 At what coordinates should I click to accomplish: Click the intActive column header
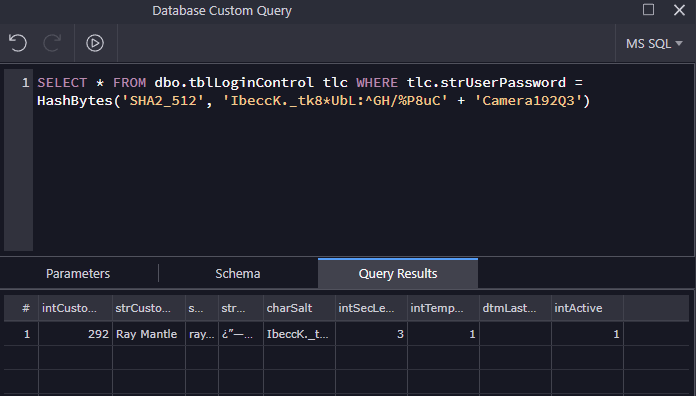click(587, 308)
